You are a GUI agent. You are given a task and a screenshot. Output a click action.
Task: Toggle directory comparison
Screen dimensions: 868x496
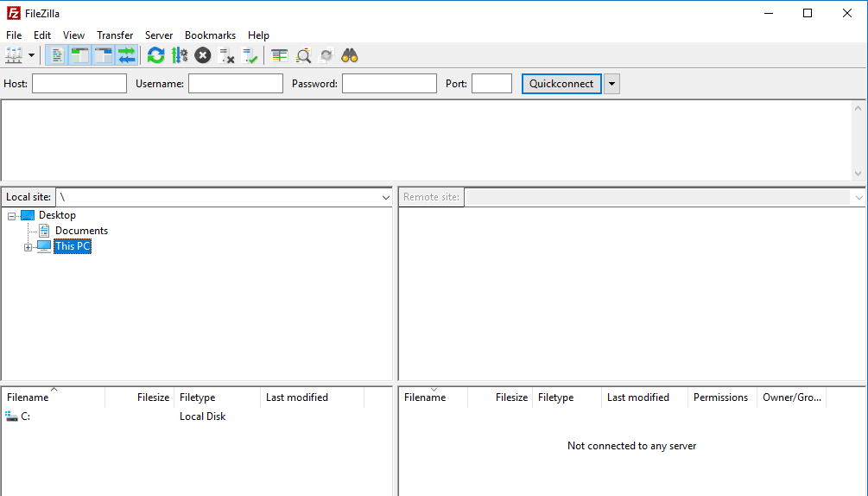303,55
